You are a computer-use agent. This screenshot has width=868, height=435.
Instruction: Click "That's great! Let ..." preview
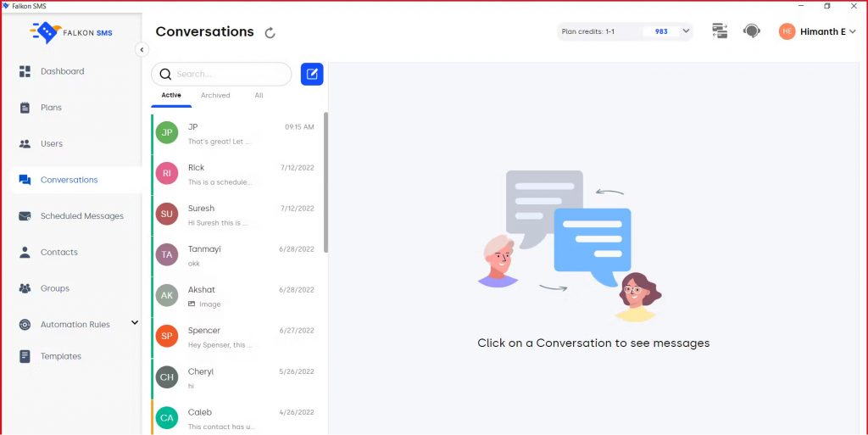click(220, 142)
